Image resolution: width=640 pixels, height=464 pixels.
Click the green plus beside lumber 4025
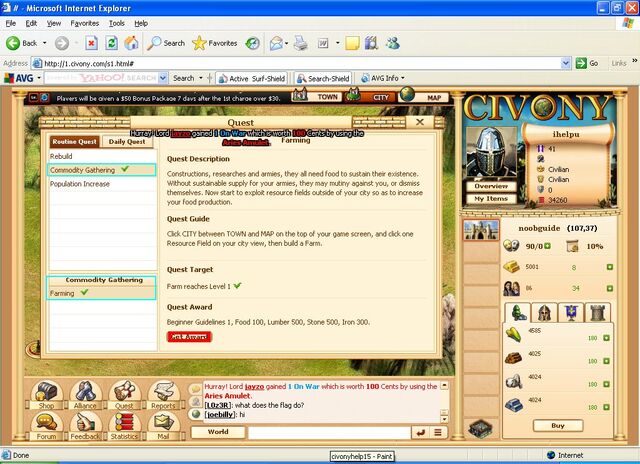[607, 361]
